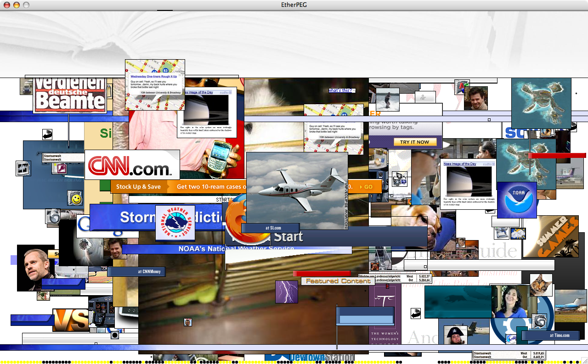This screenshot has height=364, width=588.
Task: Click the "TRY IT NOW" button
Action: click(414, 142)
